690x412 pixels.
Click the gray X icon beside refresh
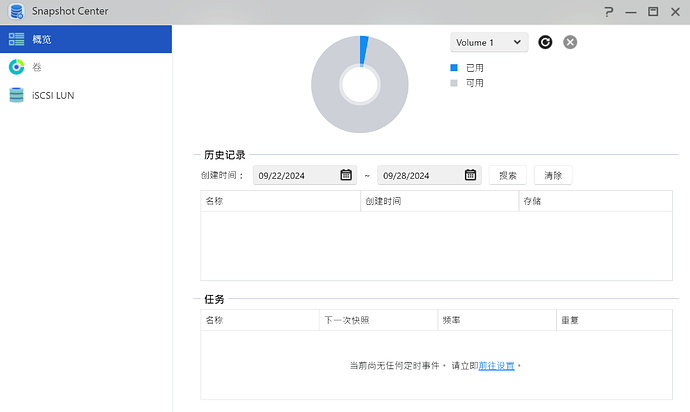click(x=570, y=42)
